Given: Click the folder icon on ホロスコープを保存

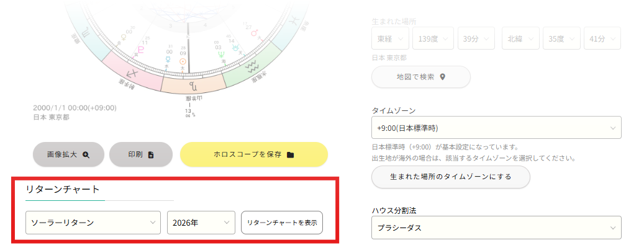Looking at the screenshot, I should tap(291, 154).
